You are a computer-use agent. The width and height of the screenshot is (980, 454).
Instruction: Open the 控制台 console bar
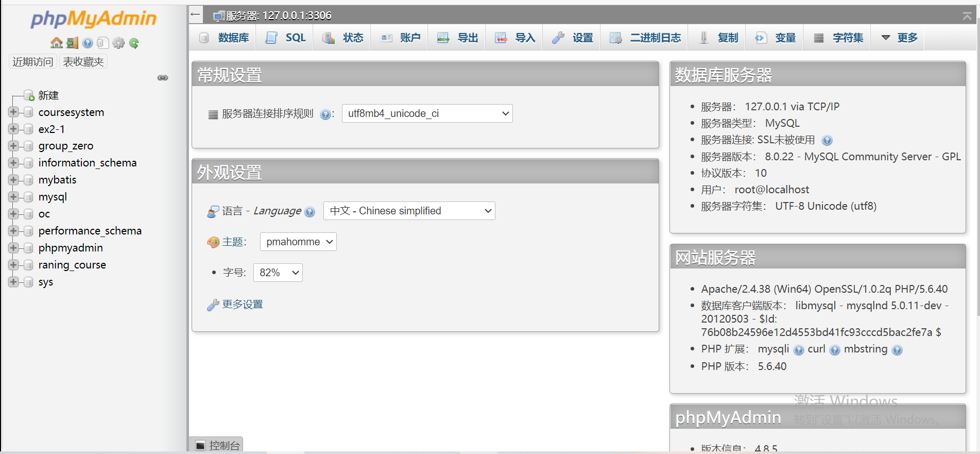(x=216, y=445)
